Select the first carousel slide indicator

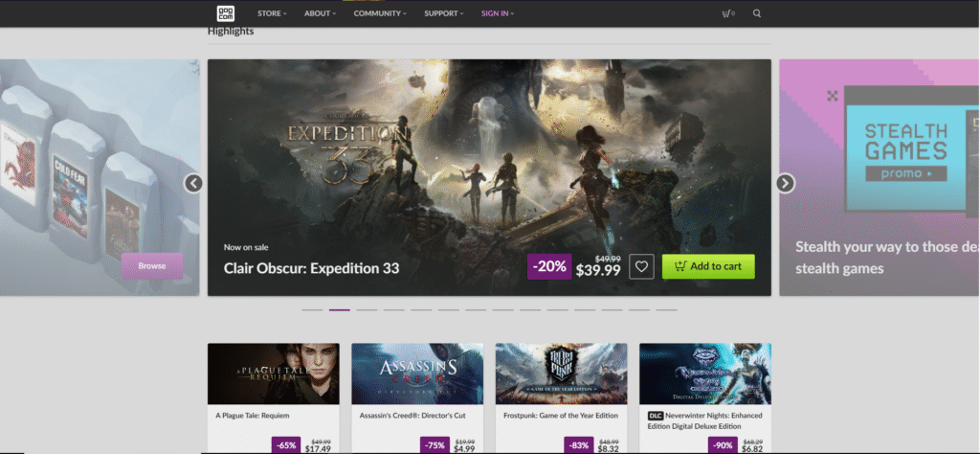[312, 310]
